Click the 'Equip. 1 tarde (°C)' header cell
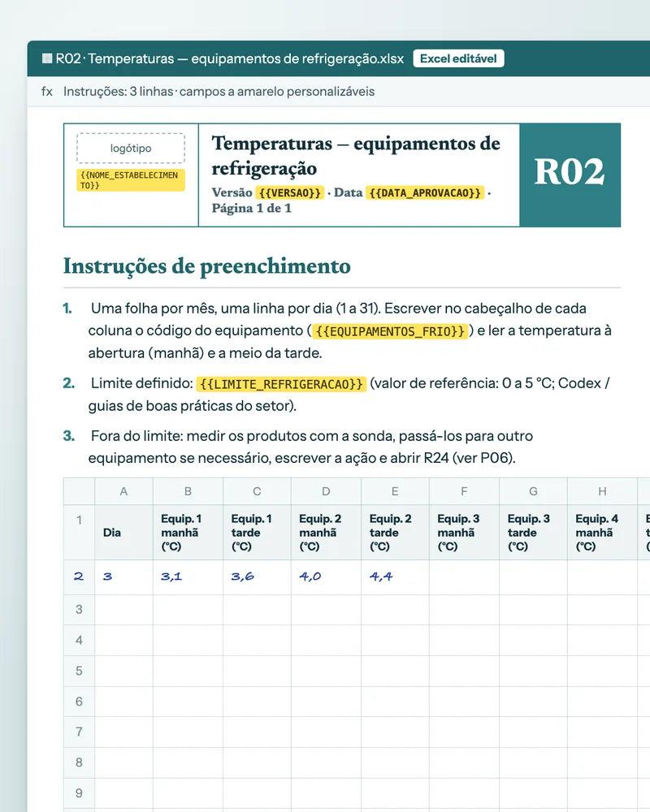Screen dimensions: 650x812 click(x=257, y=533)
